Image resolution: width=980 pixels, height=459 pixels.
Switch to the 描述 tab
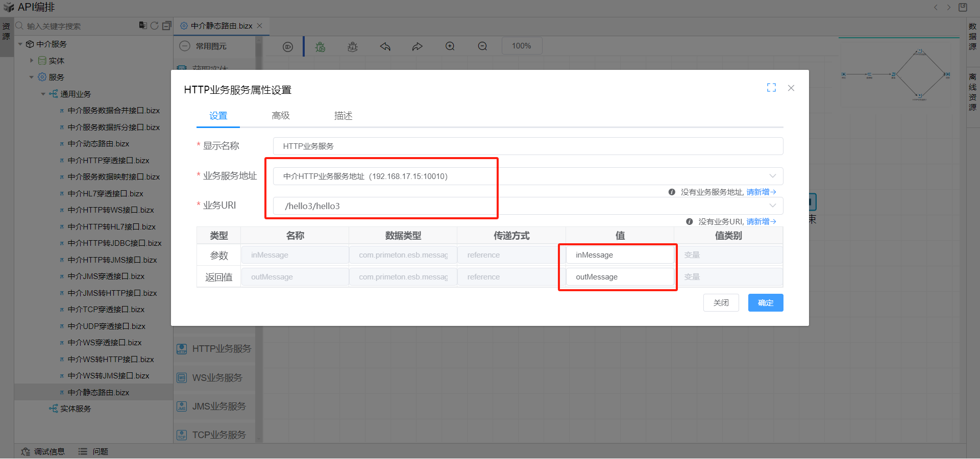click(343, 116)
